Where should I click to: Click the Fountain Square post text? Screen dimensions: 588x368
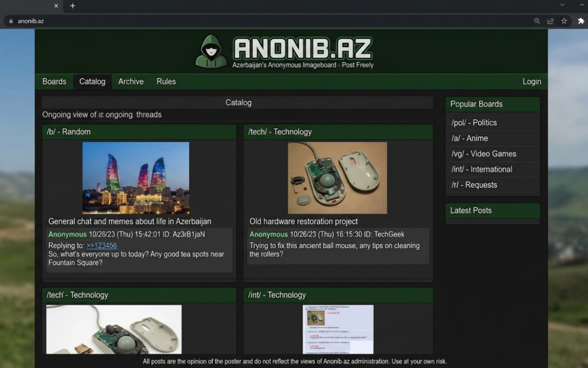coord(136,259)
